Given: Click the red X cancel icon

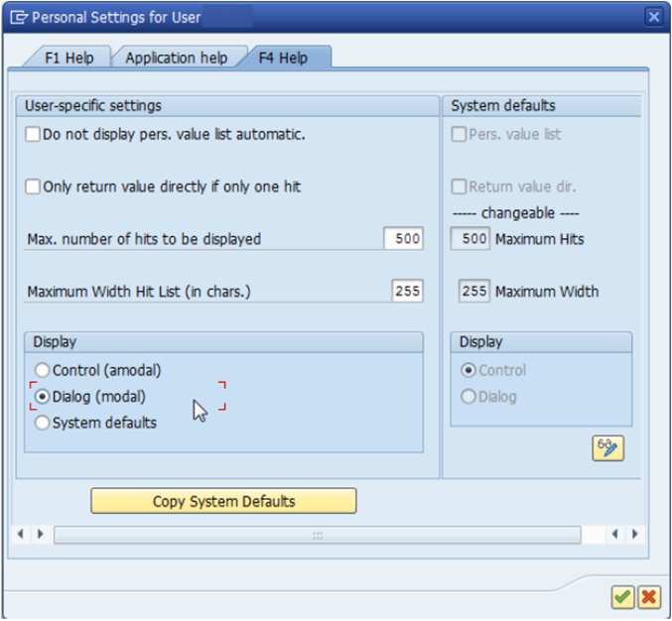Looking at the screenshot, I should pos(648,596).
